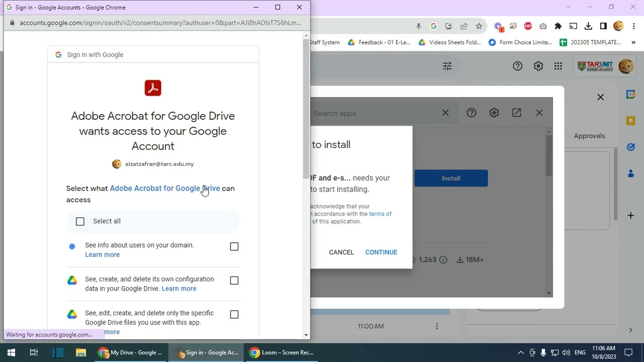
Task: Click the sign-in window address bar URL
Action: [160, 23]
